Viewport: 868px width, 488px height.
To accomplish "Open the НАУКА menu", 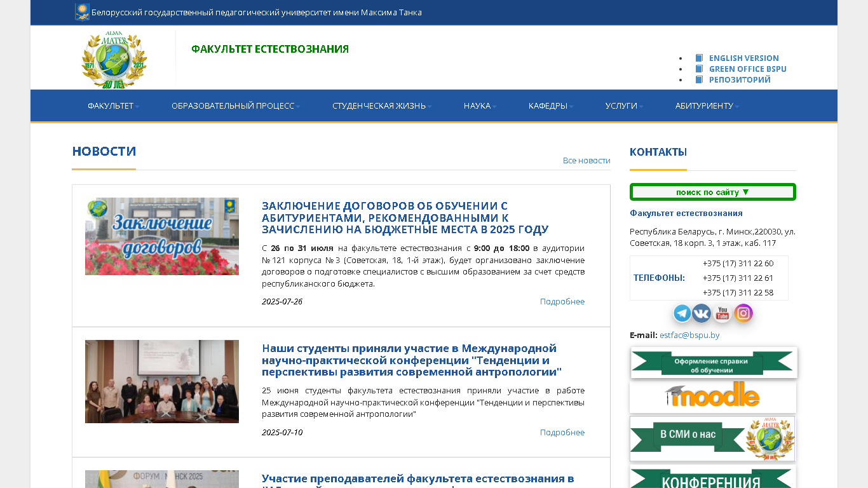I will click(x=480, y=105).
